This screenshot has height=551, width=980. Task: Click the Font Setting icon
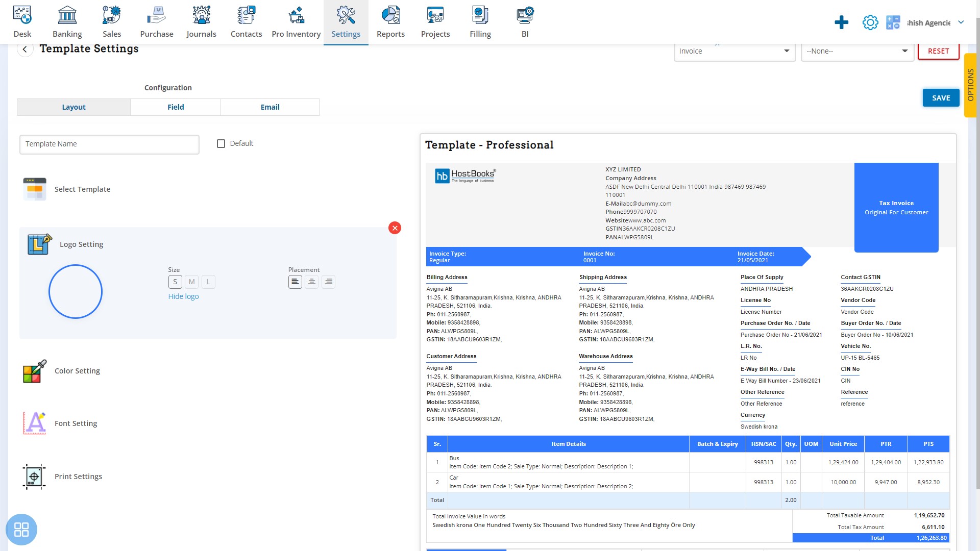click(33, 423)
